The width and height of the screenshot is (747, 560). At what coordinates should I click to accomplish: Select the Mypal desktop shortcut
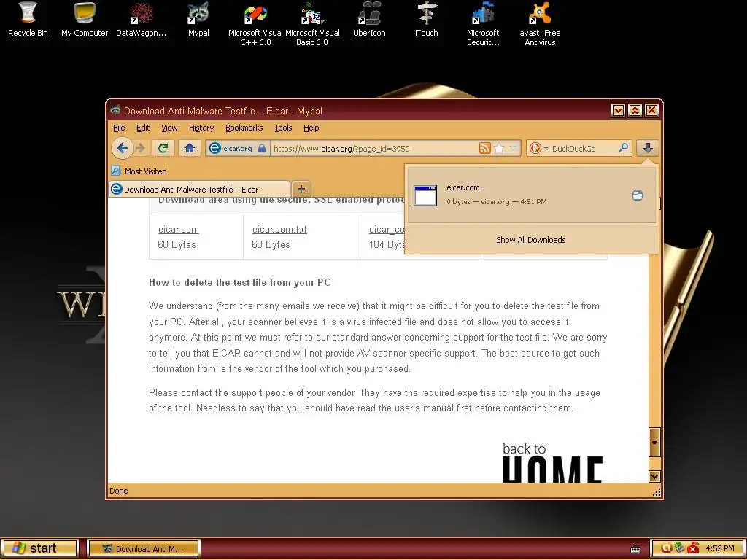198,20
